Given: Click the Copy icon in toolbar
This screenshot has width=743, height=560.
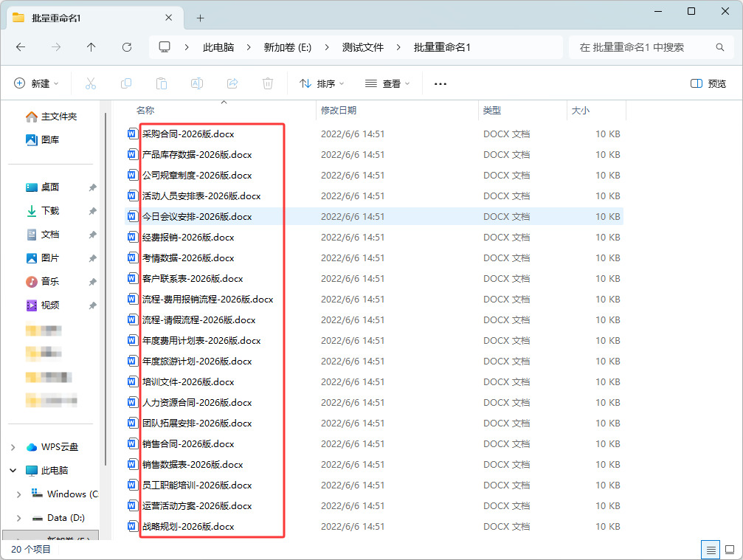Looking at the screenshot, I should coord(126,84).
